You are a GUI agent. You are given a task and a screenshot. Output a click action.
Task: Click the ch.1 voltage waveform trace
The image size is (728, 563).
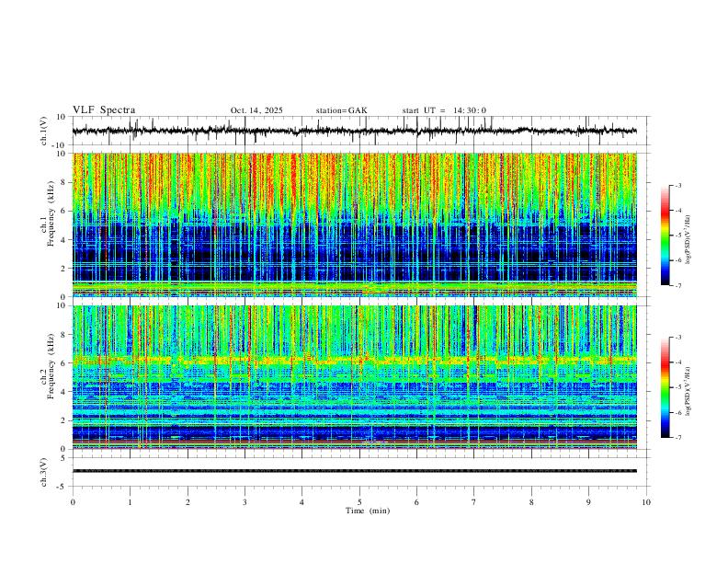[354, 131]
